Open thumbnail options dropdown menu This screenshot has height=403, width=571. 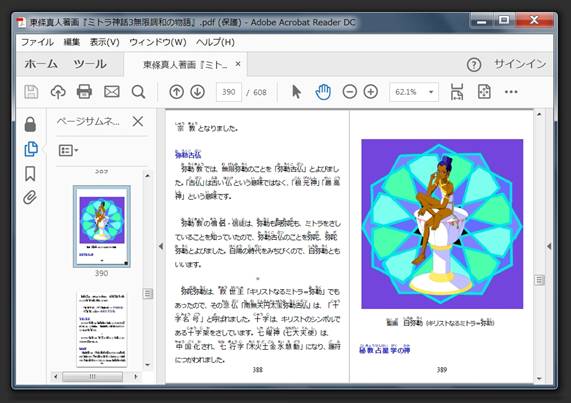point(68,150)
